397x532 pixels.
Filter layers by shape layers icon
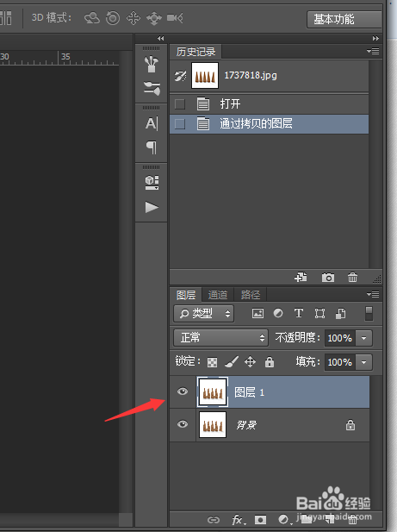click(x=319, y=313)
